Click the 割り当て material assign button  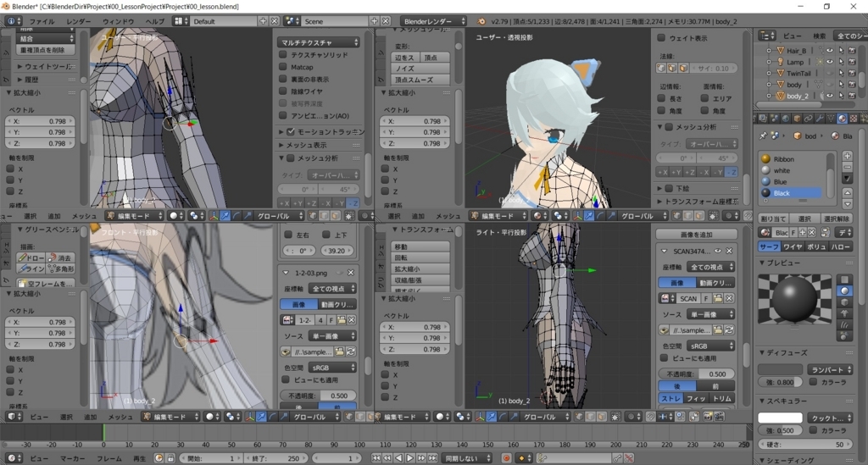773,219
